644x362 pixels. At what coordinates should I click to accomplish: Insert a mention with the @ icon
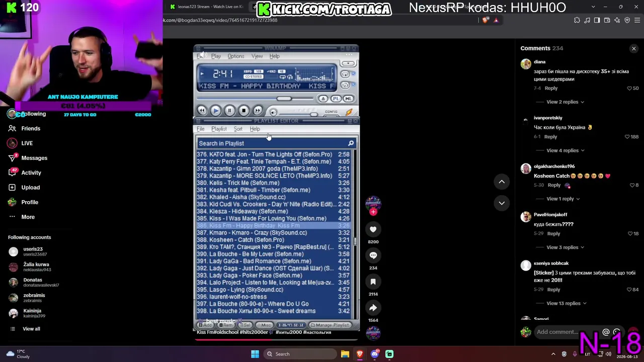[x=606, y=332]
